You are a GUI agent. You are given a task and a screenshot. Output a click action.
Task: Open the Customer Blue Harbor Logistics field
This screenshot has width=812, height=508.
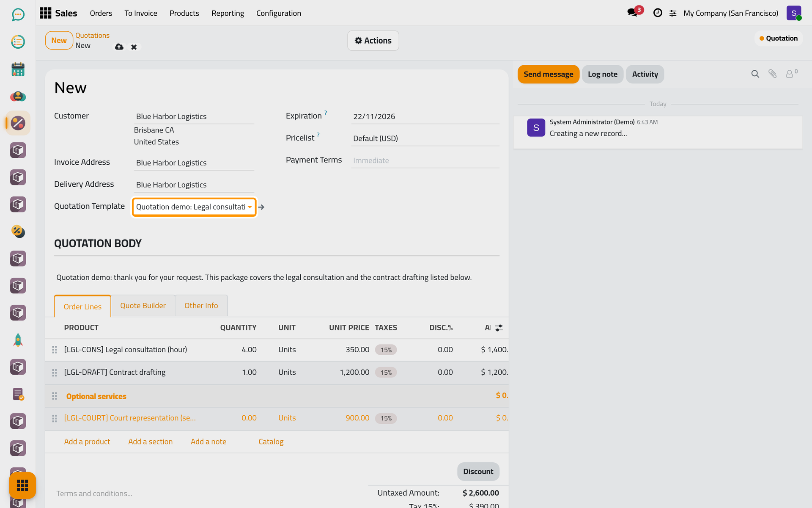(194, 116)
